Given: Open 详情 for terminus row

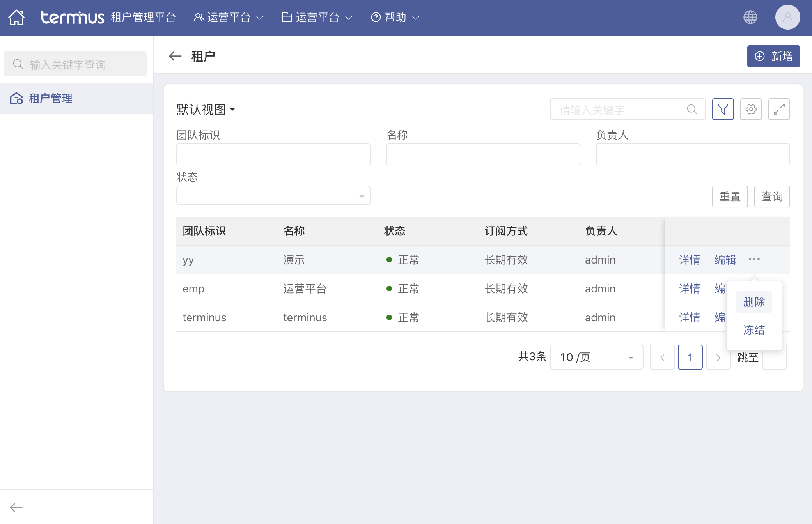Looking at the screenshot, I should tap(689, 317).
